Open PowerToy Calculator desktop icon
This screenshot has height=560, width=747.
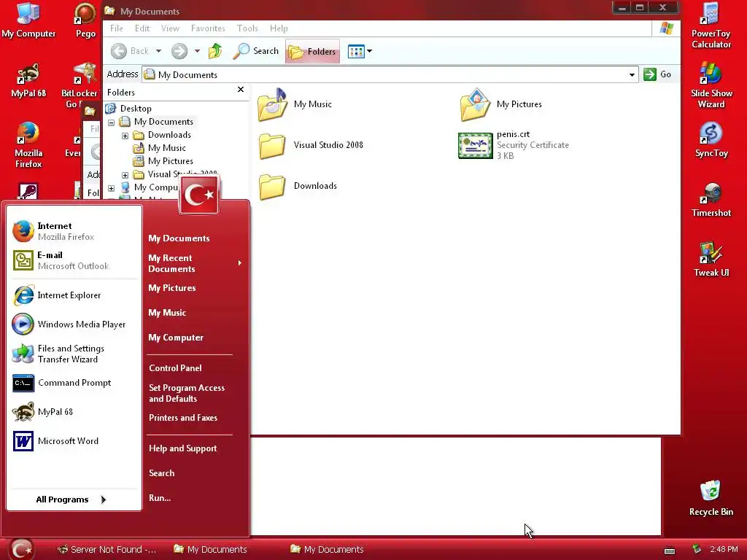711,26
